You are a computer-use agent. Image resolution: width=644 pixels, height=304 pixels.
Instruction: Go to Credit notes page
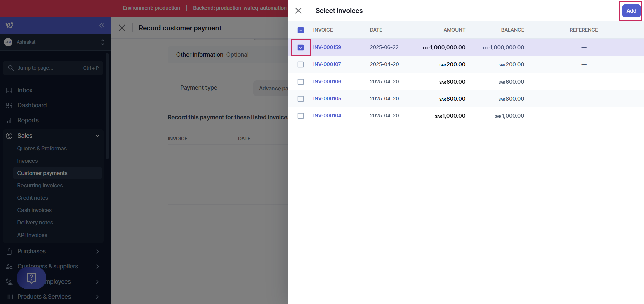click(33, 198)
